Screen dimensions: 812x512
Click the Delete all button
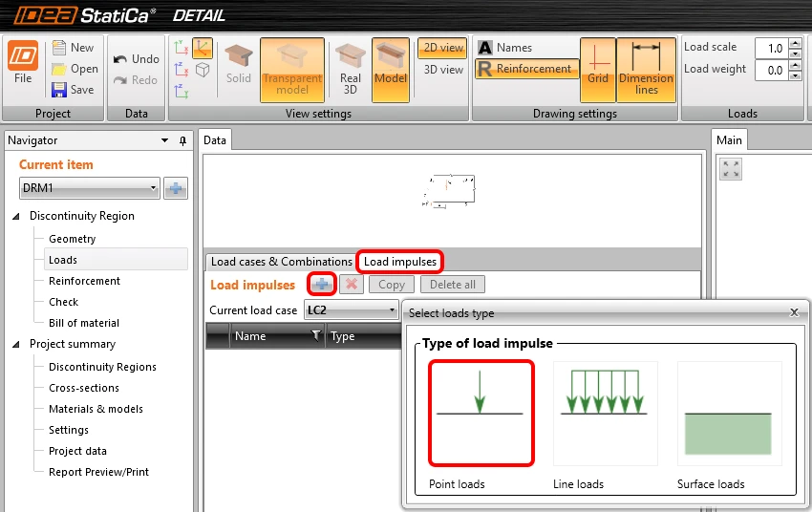point(453,285)
